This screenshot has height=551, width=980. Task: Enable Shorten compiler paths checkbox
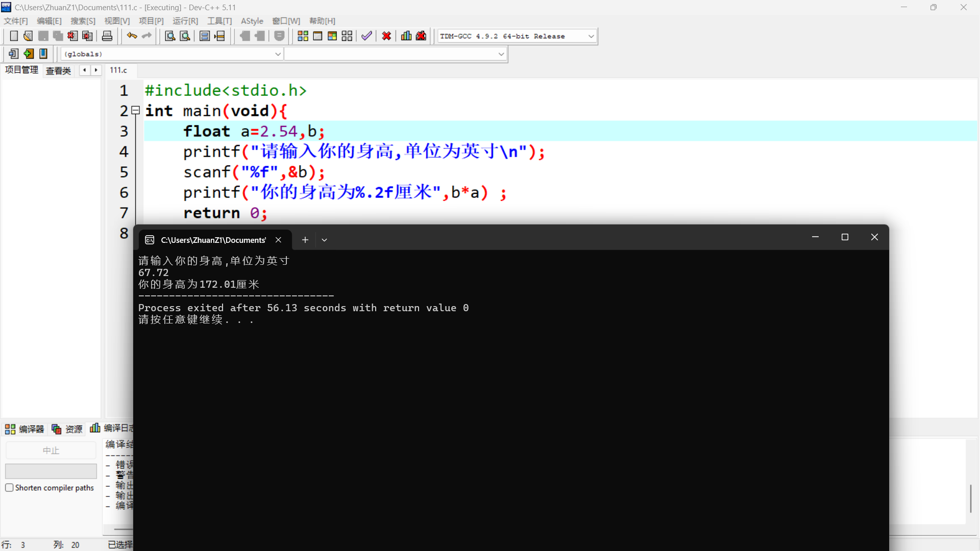pos(9,488)
